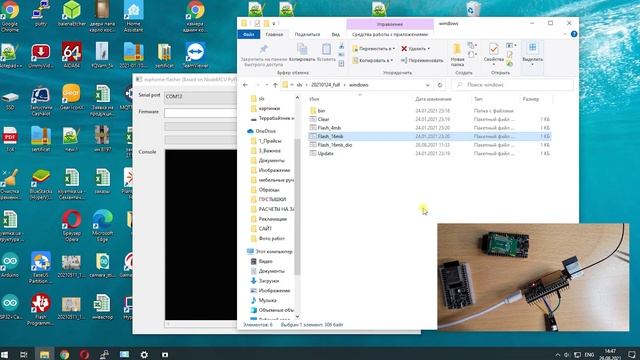
Task: Click the Manage contextual tab header
Action: (x=390, y=24)
